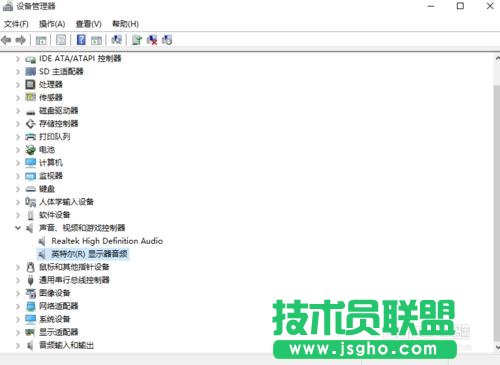
Task: Select the 软件设备 label
Action: click(x=55, y=215)
